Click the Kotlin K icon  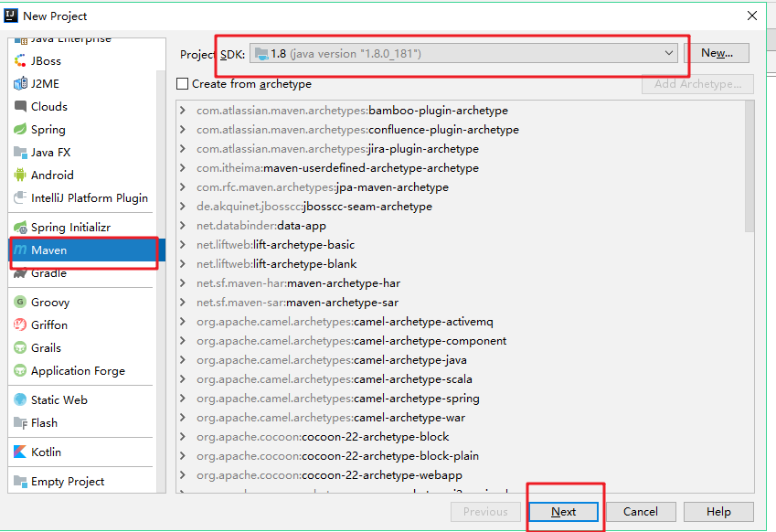[x=20, y=452]
